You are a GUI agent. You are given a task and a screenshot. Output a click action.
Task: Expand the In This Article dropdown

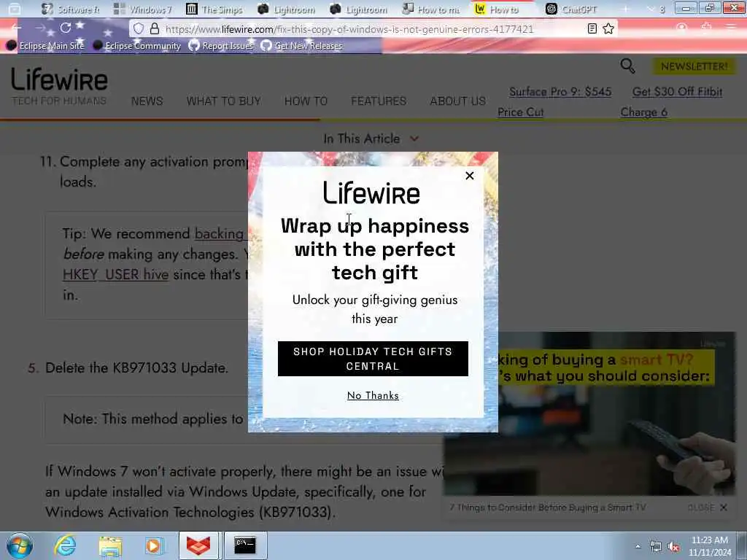[x=371, y=139]
